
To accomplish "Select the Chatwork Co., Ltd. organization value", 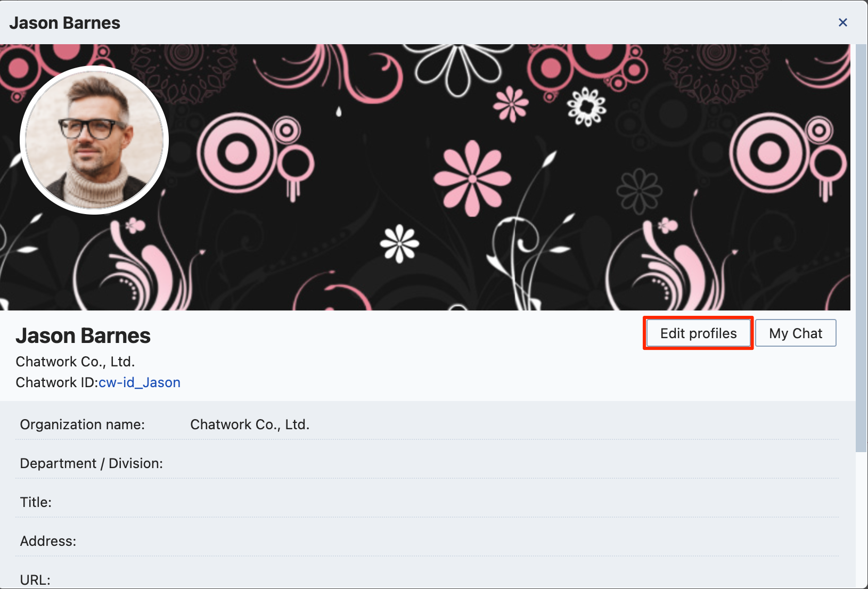I will point(250,424).
